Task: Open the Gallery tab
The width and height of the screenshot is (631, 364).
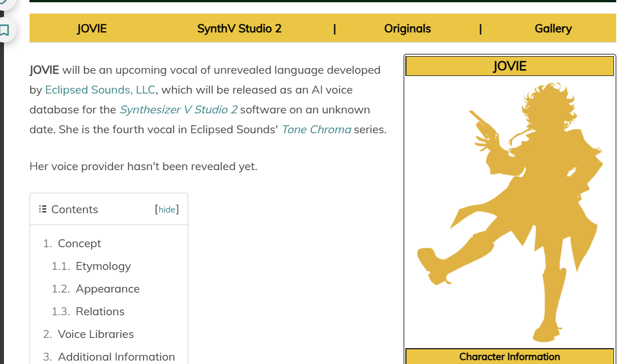Action: [553, 28]
